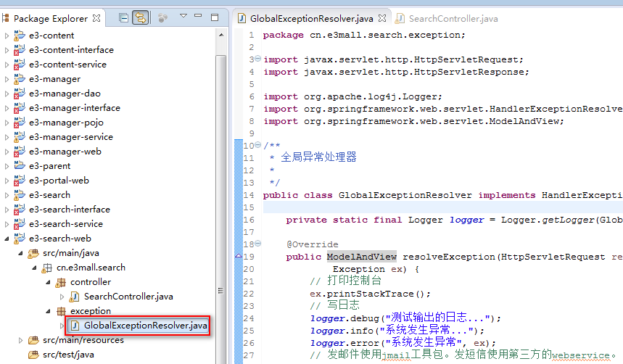Fold the import block at line 3

coord(258,59)
